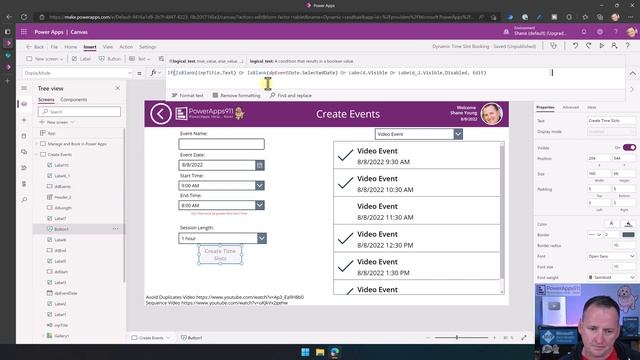The width and height of the screenshot is (640, 360).
Task: Switch to the Advanced properties tab
Action: pyautogui.click(x=571, y=107)
